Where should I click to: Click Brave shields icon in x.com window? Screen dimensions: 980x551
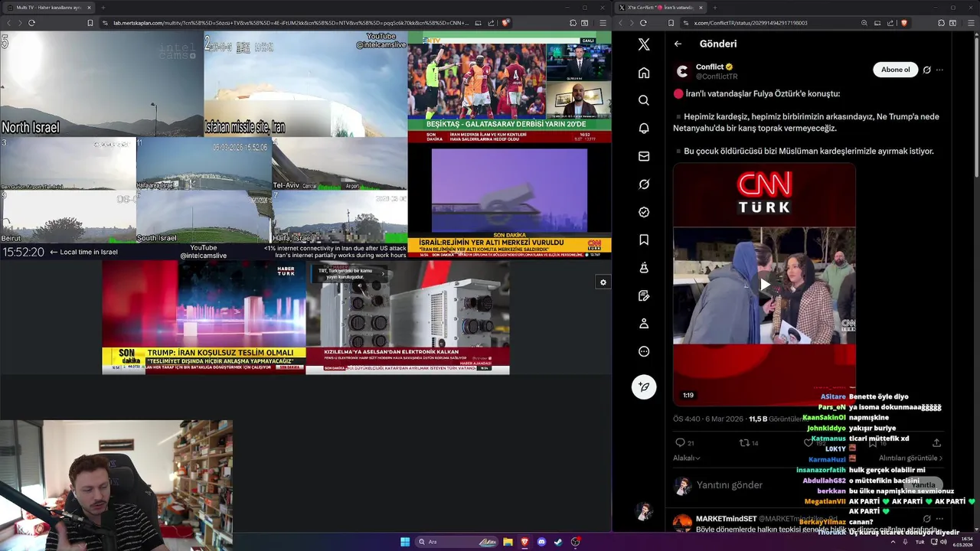pyautogui.click(x=904, y=23)
